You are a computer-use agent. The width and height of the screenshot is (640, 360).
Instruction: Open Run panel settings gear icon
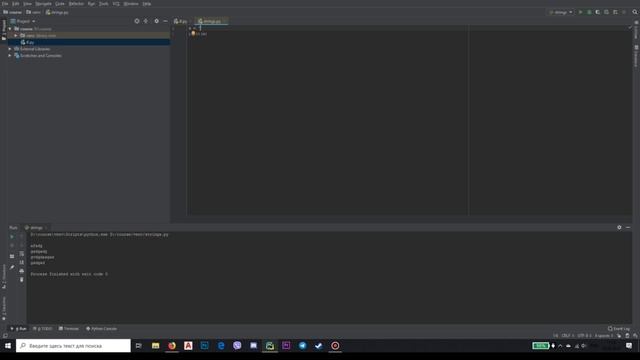click(619, 227)
